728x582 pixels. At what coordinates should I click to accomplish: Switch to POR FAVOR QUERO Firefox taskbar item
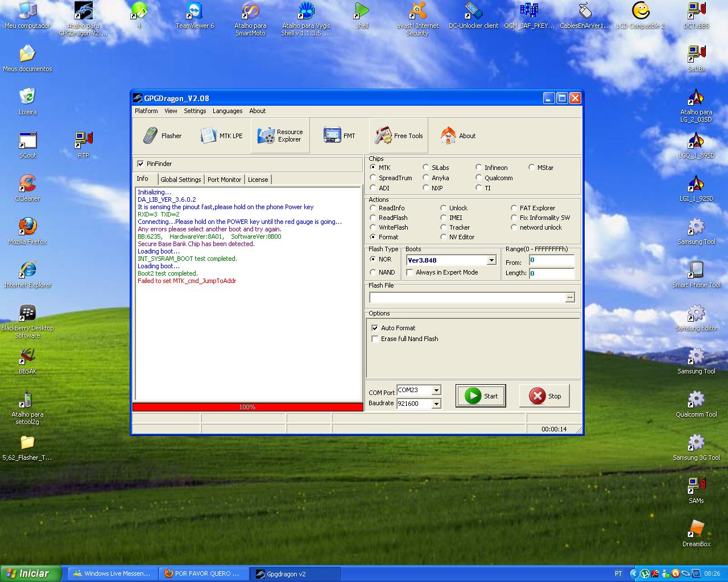click(203, 573)
